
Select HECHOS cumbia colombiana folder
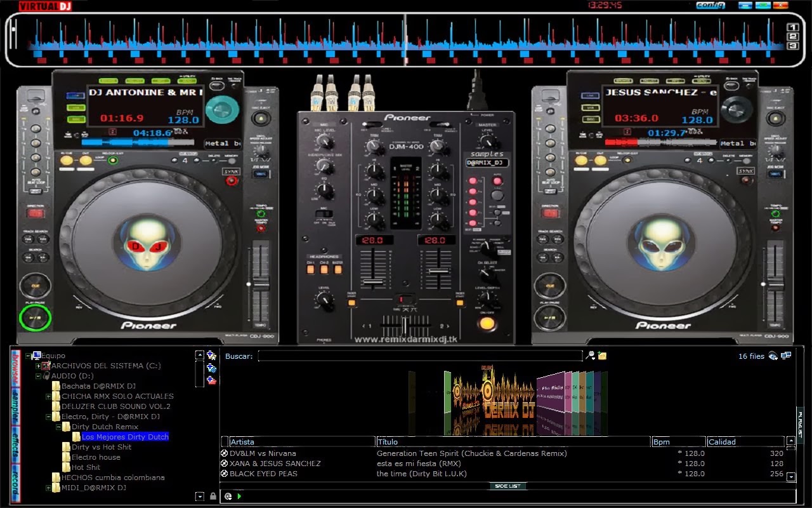tap(113, 478)
